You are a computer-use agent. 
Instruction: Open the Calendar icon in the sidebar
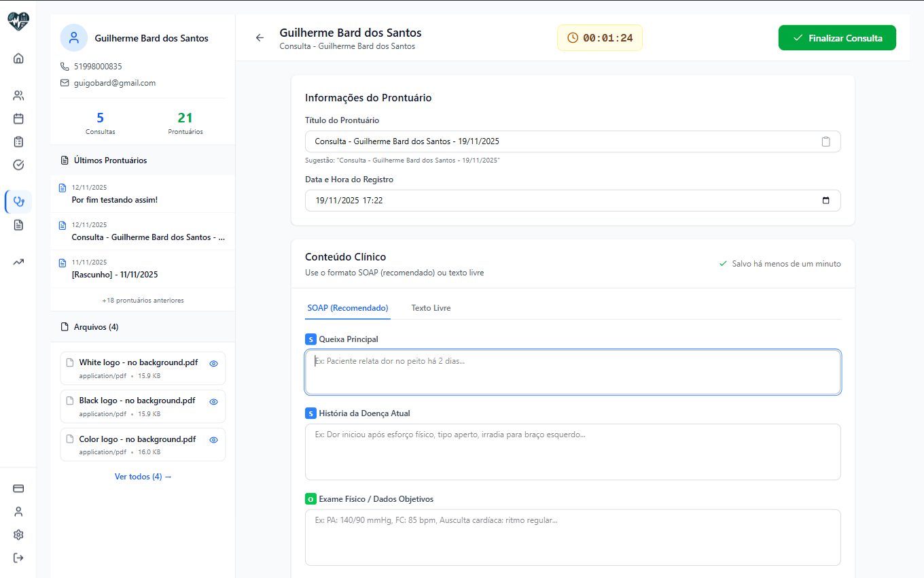[18, 118]
